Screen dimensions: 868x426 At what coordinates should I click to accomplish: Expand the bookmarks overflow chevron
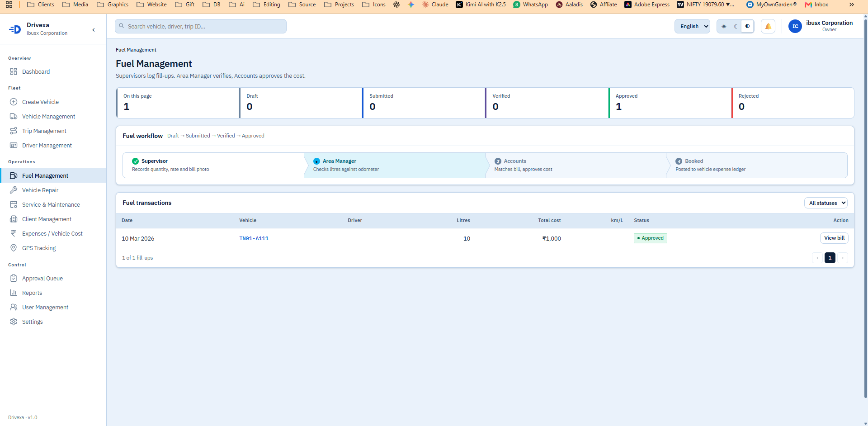point(852,5)
